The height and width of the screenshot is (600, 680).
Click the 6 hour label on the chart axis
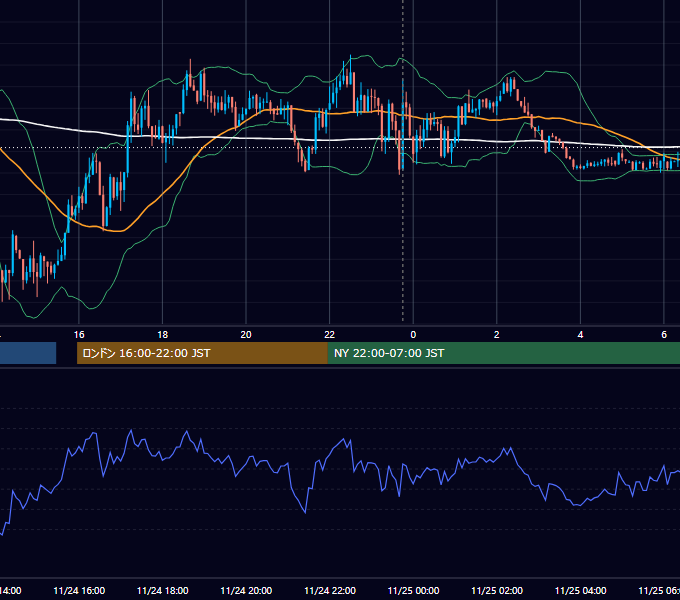[x=664, y=334]
